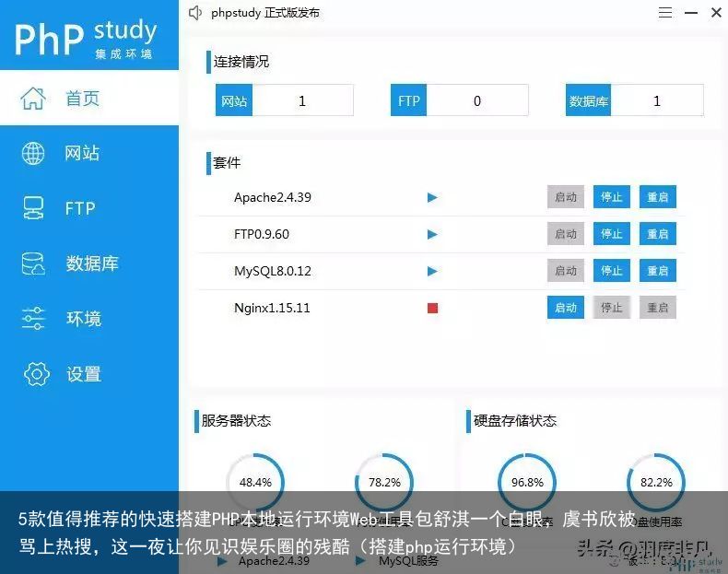Click 启动 for MySQL8.0.12

pyautogui.click(x=566, y=271)
